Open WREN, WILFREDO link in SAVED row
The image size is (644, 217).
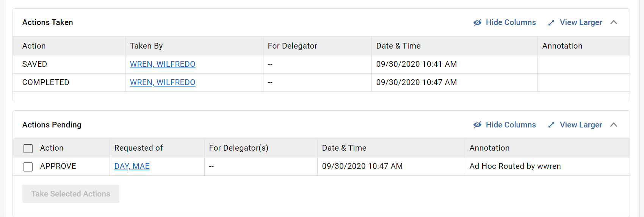(x=163, y=64)
